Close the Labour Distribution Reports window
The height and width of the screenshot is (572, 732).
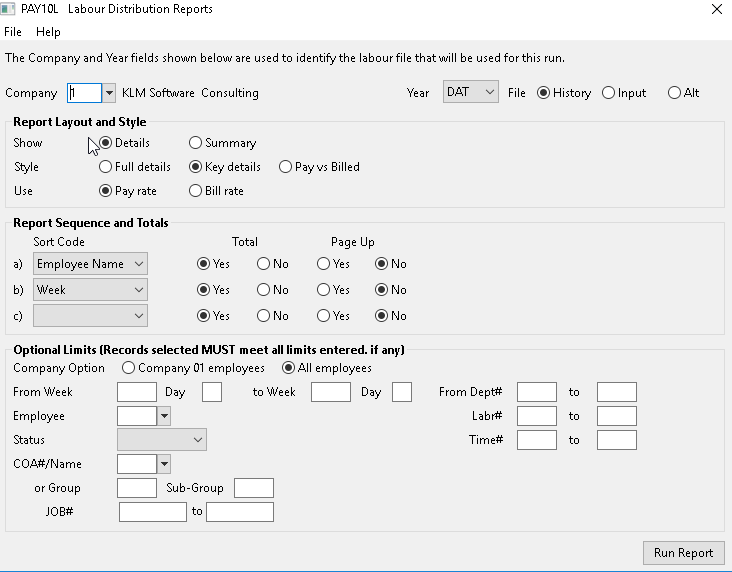point(717,9)
